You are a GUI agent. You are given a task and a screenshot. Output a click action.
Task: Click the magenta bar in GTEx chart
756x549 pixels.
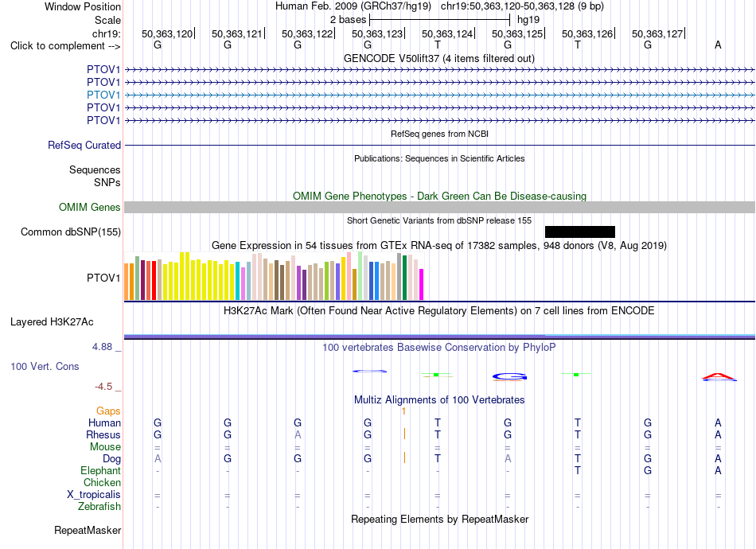tap(422, 284)
